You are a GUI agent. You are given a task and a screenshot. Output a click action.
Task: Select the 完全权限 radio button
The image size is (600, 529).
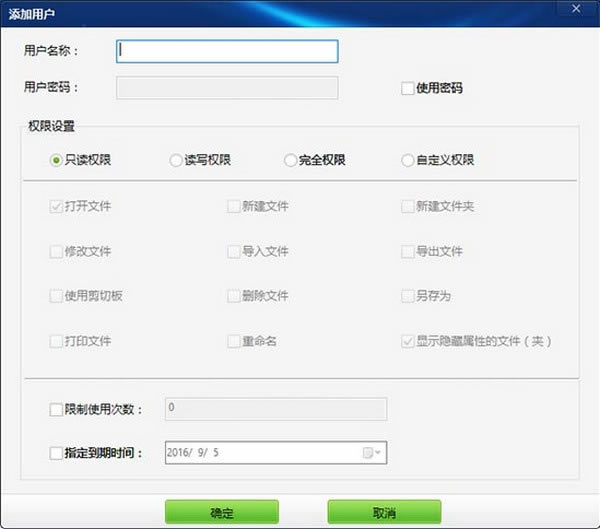290,160
